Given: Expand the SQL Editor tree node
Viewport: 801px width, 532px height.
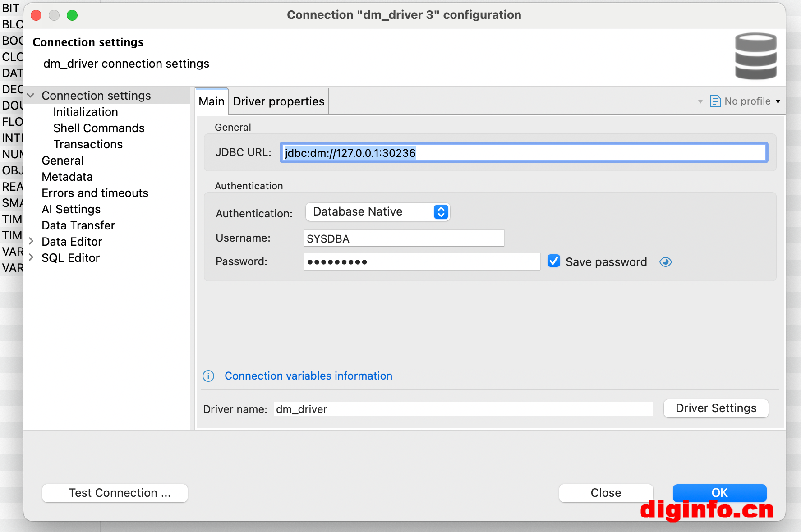Looking at the screenshot, I should [31, 257].
